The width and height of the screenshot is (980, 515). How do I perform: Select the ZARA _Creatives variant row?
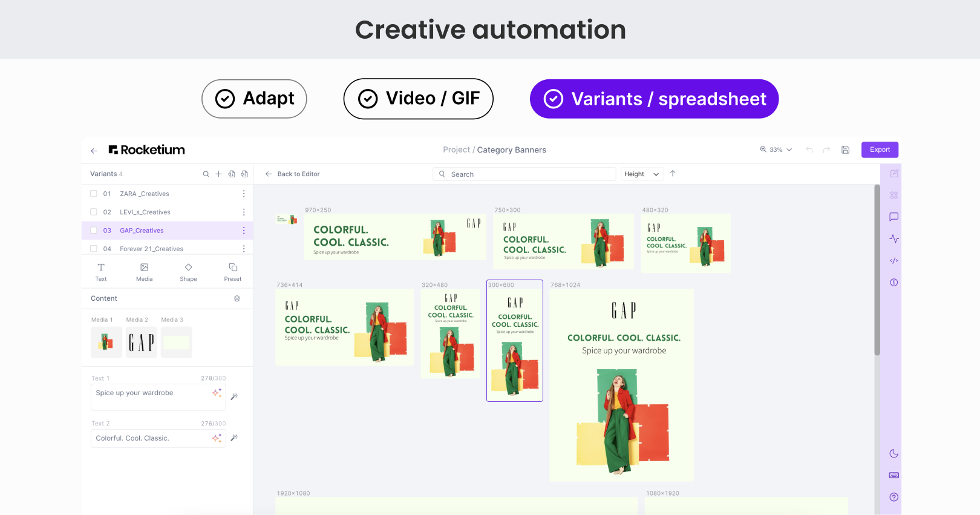click(167, 194)
